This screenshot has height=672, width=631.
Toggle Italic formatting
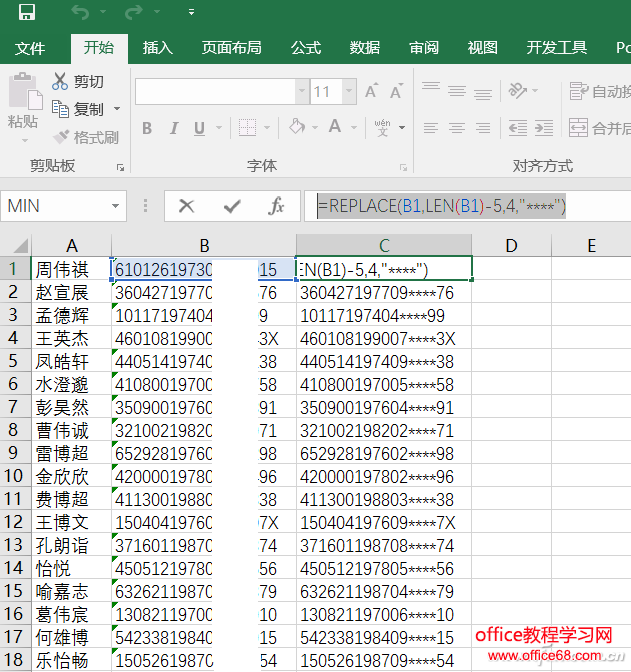[x=174, y=128]
